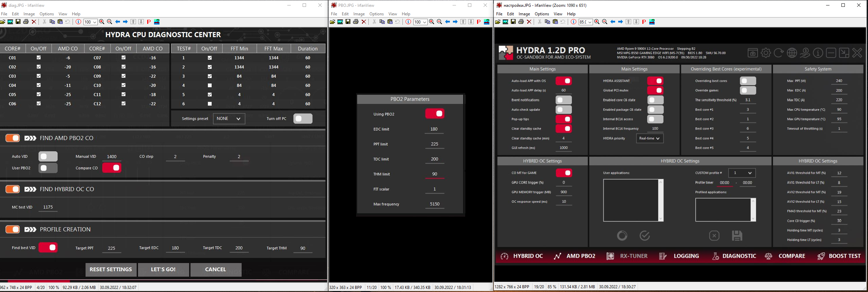This screenshot has width=868, height=292.
Task: Click the scissors Cut icon in настройки.JPG toolbar
Action: [x=539, y=22]
